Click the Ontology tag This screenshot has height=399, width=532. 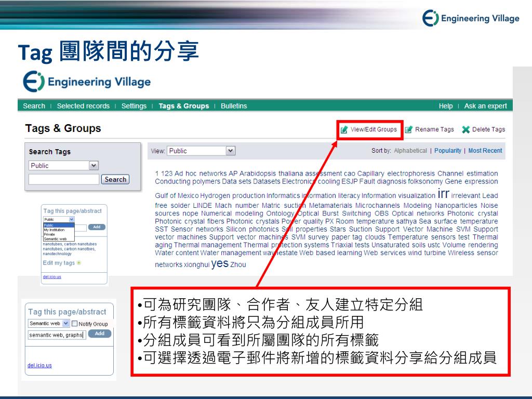[x=280, y=214]
